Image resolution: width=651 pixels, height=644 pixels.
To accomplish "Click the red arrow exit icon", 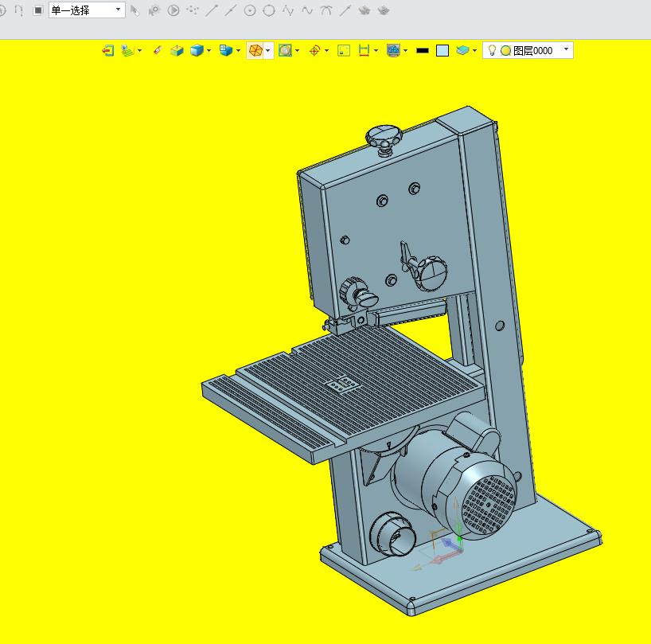I will (108, 51).
